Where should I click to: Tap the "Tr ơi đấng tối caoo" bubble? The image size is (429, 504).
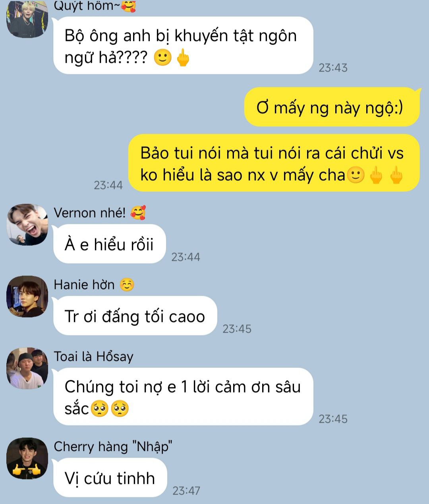135,316
